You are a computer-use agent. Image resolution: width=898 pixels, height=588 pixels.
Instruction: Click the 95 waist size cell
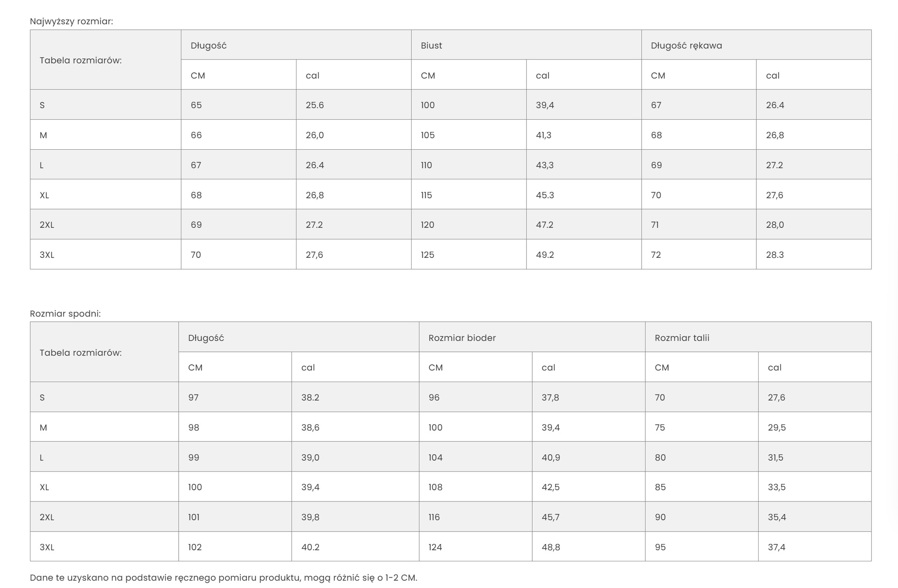pos(660,547)
